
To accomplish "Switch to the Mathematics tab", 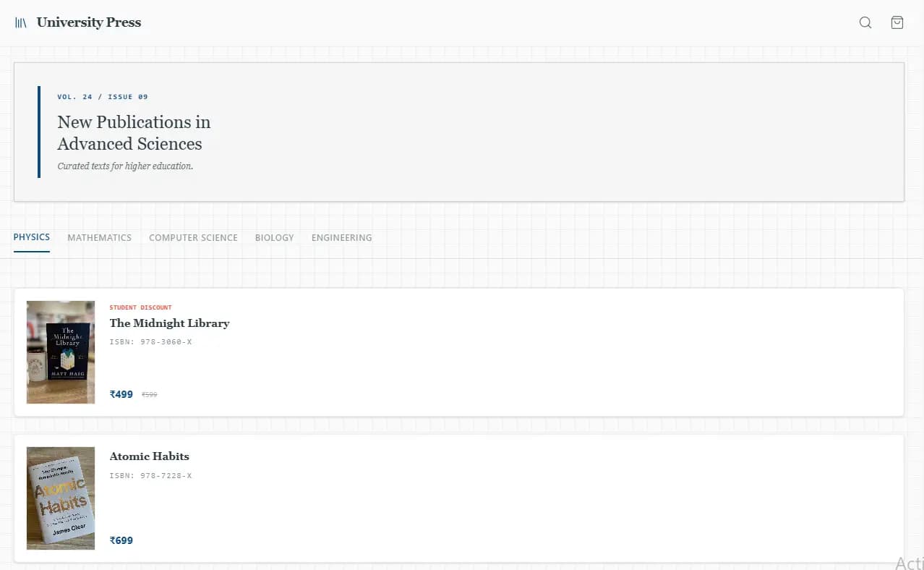I will coord(100,237).
